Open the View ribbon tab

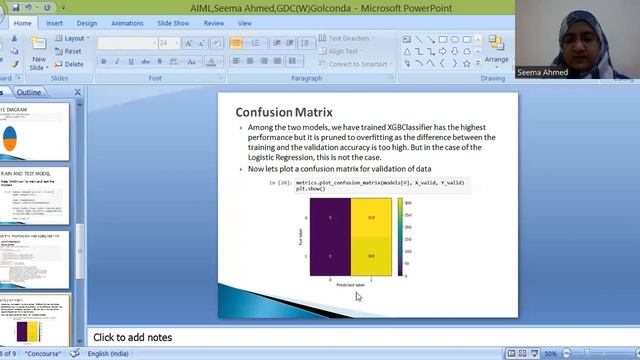(244, 23)
